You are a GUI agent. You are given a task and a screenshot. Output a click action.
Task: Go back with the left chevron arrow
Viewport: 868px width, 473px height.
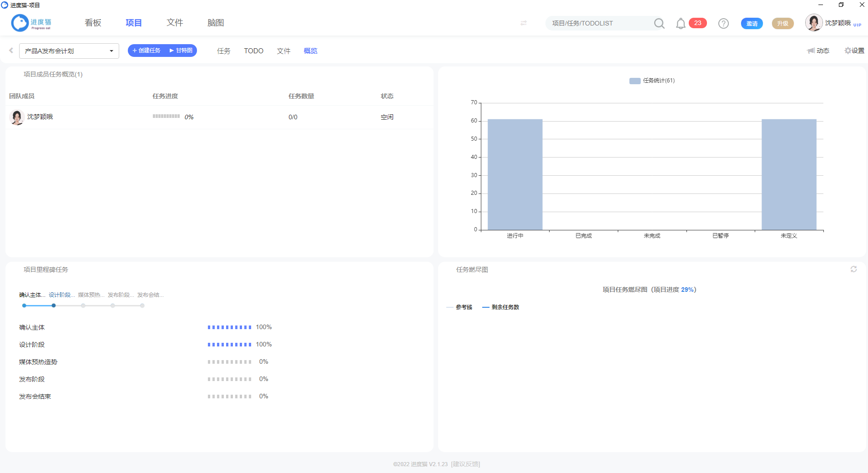pyautogui.click(x=11, y=51)
